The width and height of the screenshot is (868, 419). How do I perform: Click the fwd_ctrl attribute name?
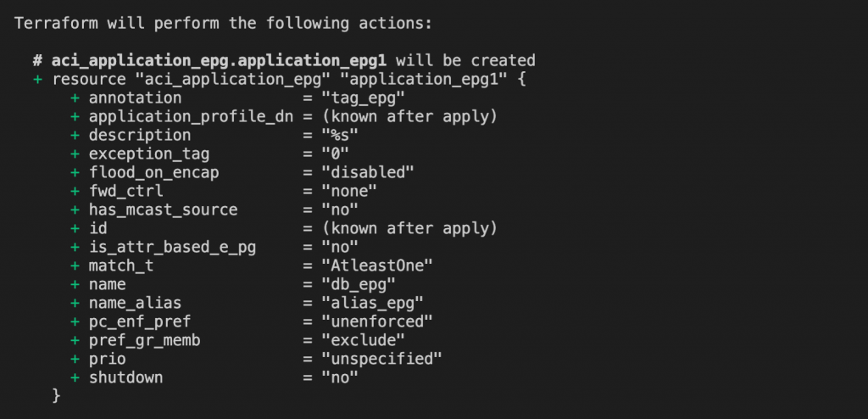tap(125, 191)
